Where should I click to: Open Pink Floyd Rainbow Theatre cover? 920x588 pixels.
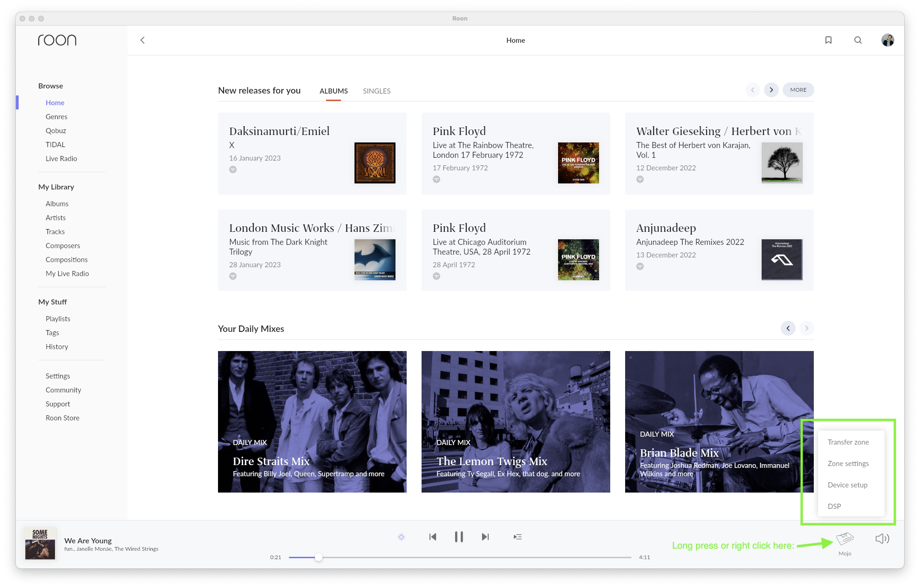[x=579, y=163]
